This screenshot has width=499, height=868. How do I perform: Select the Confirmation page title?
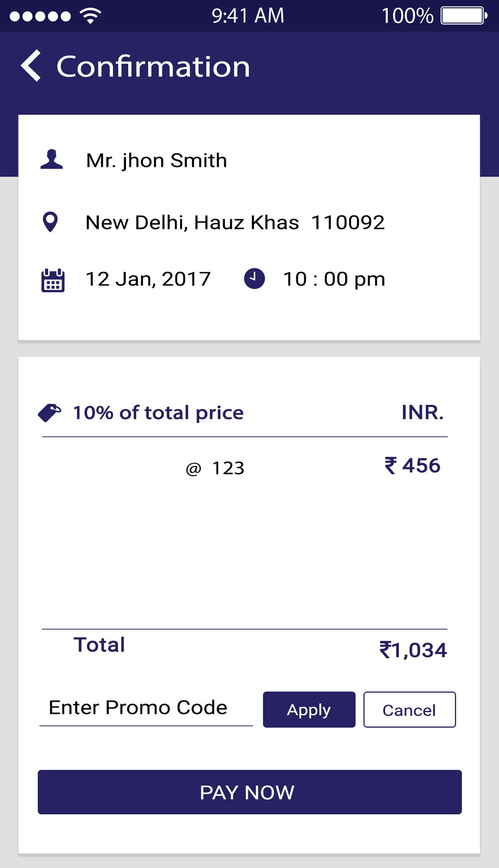pyautogui.click(x=153, y=66)
